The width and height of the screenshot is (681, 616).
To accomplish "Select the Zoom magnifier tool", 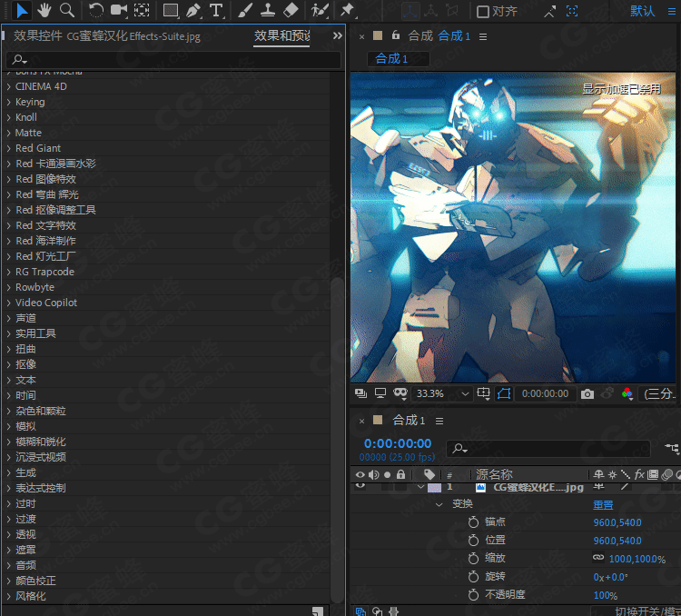I will pos(67,10).
